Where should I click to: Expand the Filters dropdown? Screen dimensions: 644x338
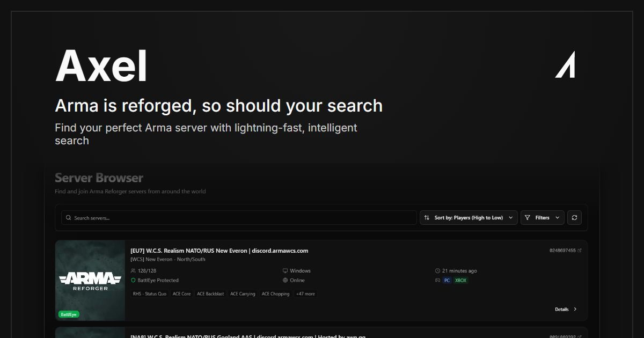[x=542, y=217]
